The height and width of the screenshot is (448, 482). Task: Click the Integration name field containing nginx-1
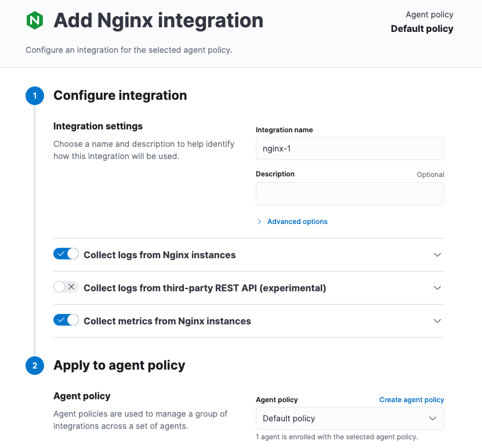(x=350, y=149)
